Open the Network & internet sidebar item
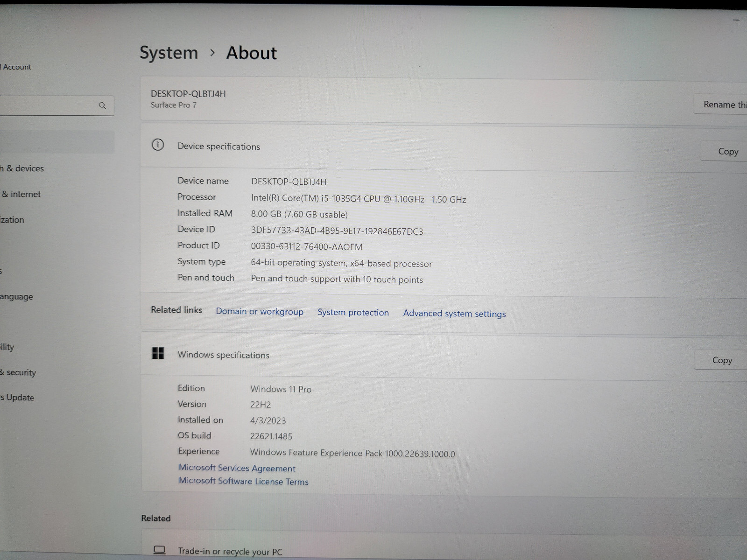 point(21,194)
